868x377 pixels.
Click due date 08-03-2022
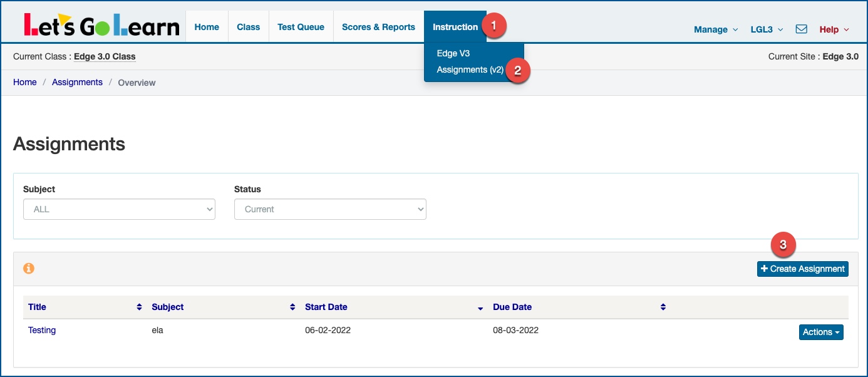(x=515, y=330)
